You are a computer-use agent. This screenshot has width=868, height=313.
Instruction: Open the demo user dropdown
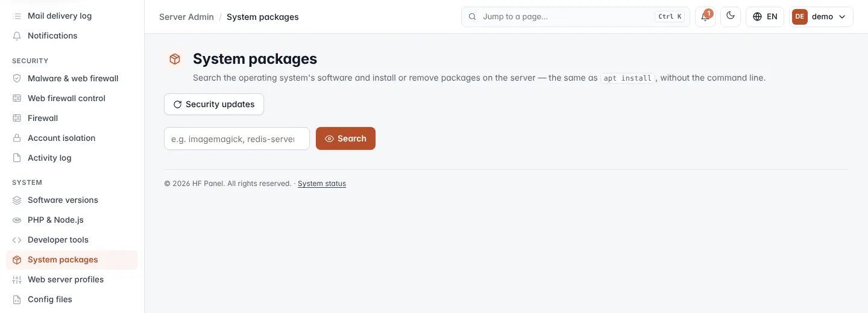[x=822, y=17]
